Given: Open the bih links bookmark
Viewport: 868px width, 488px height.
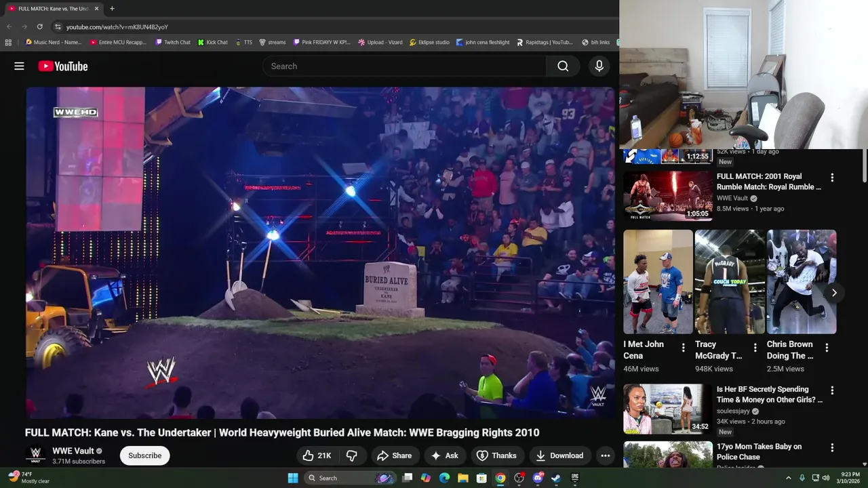Looking at the screenshot, I should coord(595,42).
